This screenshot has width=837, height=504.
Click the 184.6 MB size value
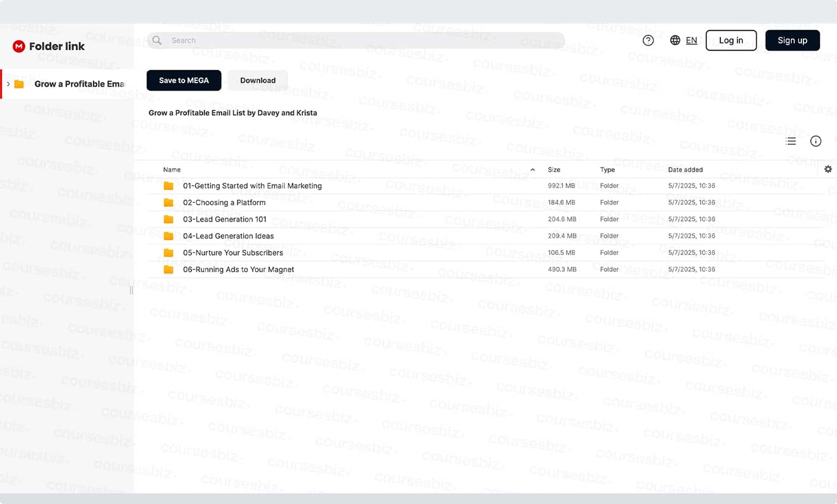561,202
